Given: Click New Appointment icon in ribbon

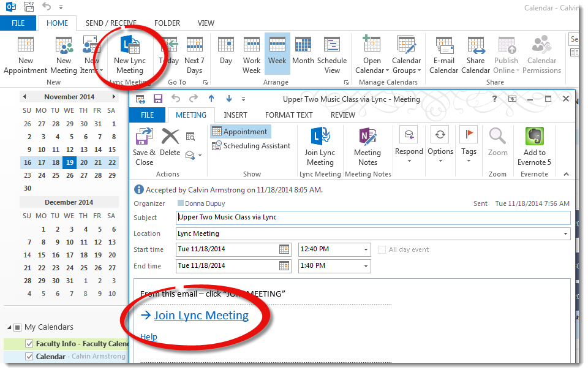Looking at the screenshot, I should point(26,45).
